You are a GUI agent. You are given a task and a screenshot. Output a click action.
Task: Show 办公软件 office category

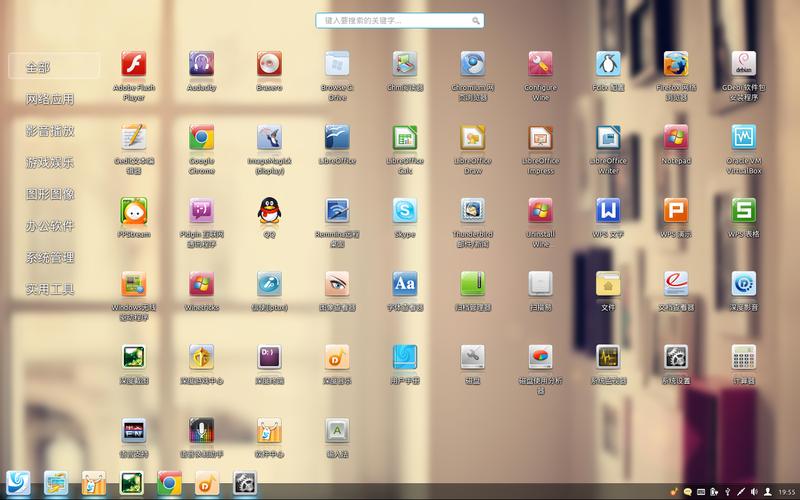[x=50, y=226]
